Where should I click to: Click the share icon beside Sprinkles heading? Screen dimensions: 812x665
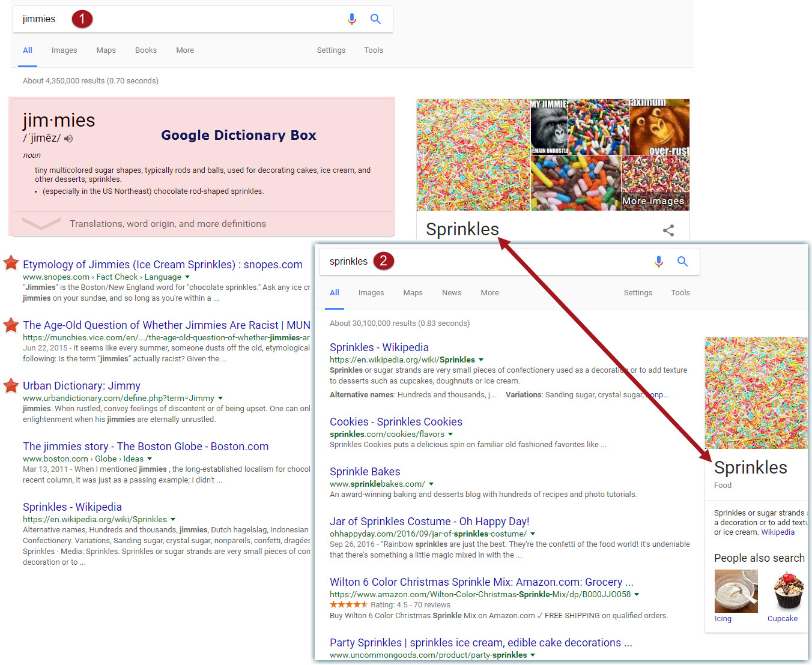click(x=668, y=230)
